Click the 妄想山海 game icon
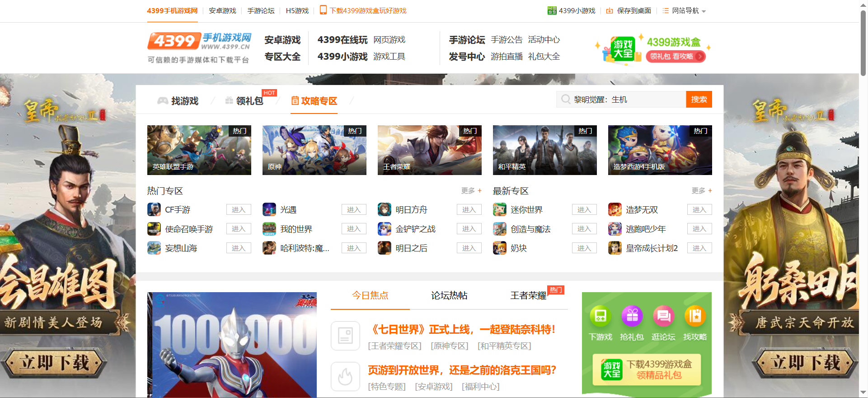This screenshot has width=868, height=398. pos(154,248)
